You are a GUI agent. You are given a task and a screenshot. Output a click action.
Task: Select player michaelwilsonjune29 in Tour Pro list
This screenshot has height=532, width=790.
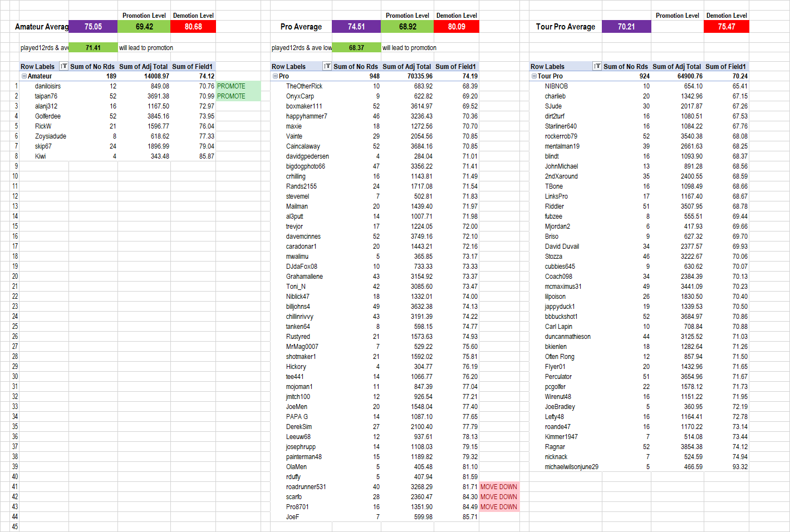tap(571, 467)
